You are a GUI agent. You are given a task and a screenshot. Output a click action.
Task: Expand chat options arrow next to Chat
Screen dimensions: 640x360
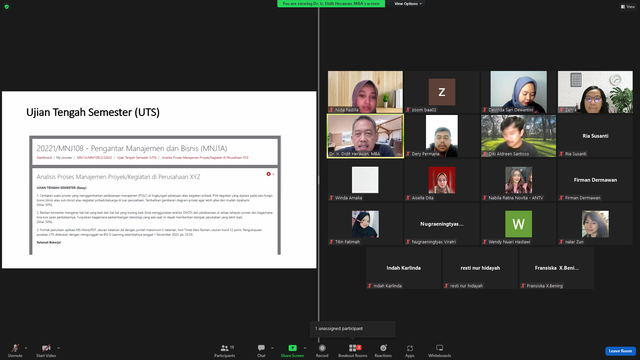(272, 348)
